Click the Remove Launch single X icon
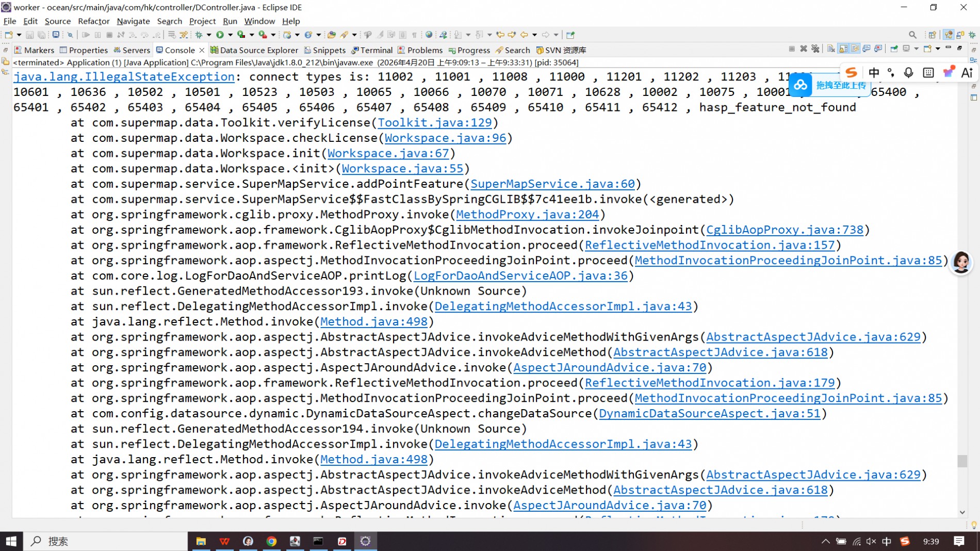 803,49
